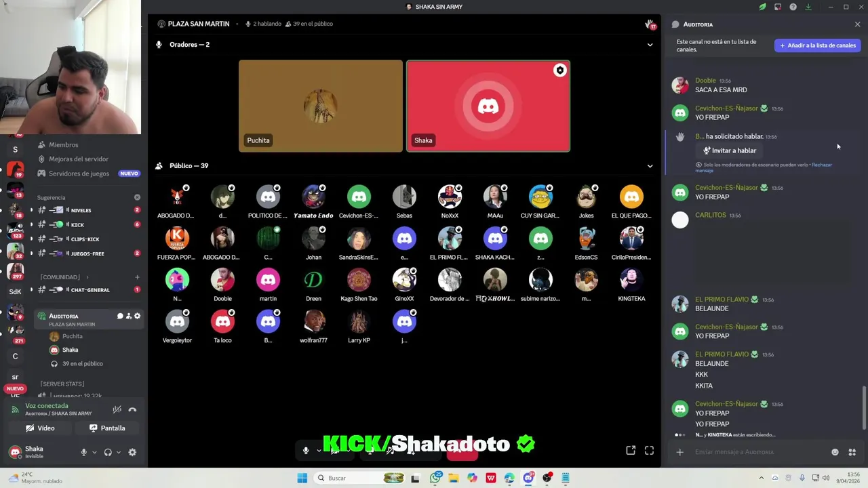This screenshot has height=488, width=868.
Task: Toggle noise suppression icon in voice panel
Action: (x=117, y=409)
